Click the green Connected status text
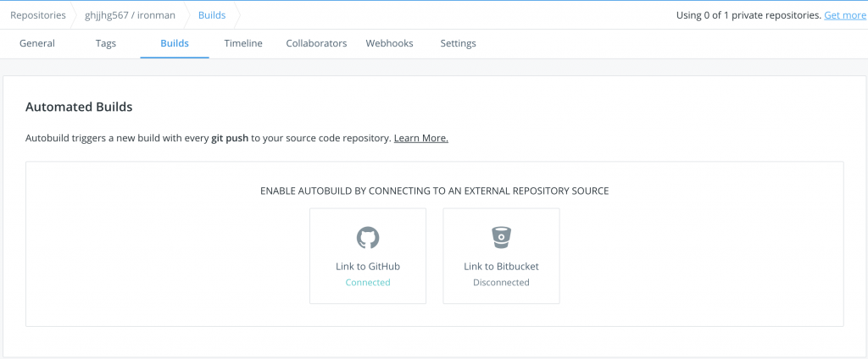Viewport: 868px width, 359px height. (x=367, y=283)
